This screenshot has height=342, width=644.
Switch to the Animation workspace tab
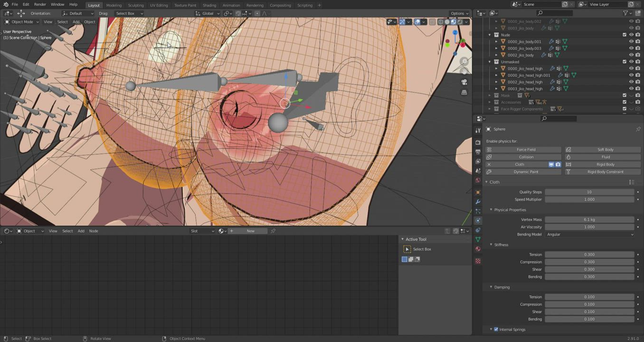click(231, 5)
